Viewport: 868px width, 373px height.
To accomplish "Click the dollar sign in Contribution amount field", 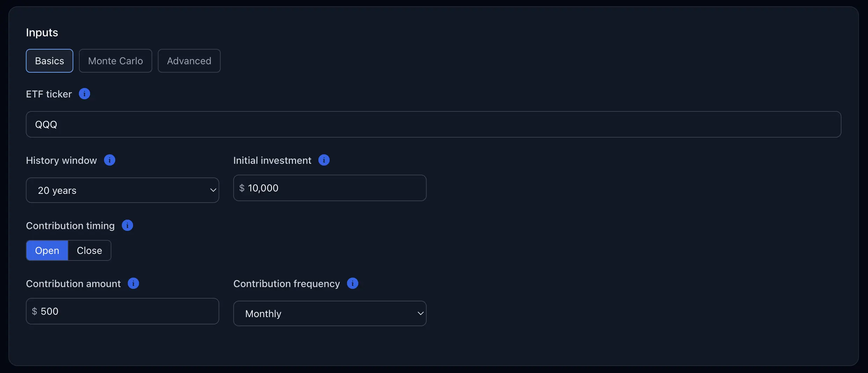I will click(35, 311).
